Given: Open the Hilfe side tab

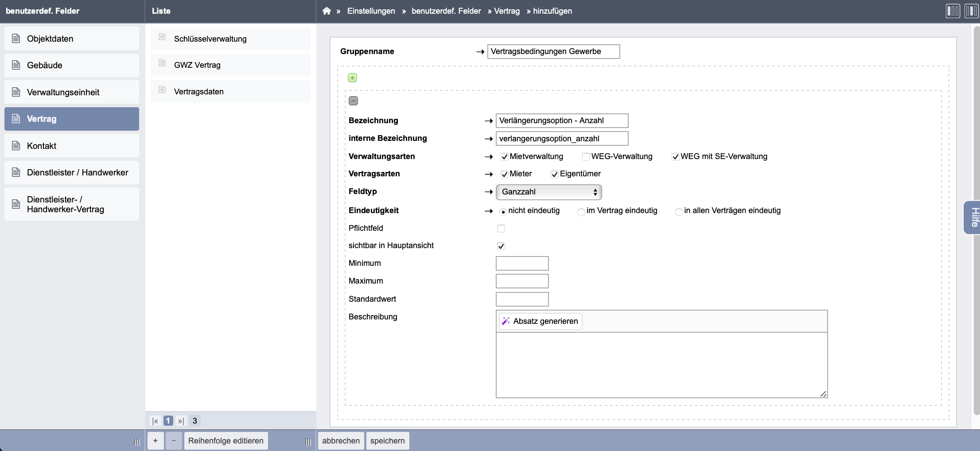Looking at the screenshot, I should click(x=973, y=217).
